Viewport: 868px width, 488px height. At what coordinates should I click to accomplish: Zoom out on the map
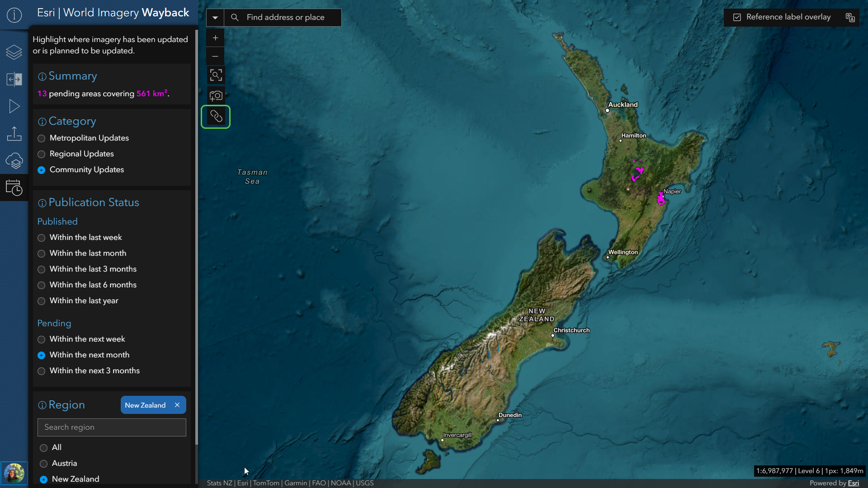[x=215, y=56]
